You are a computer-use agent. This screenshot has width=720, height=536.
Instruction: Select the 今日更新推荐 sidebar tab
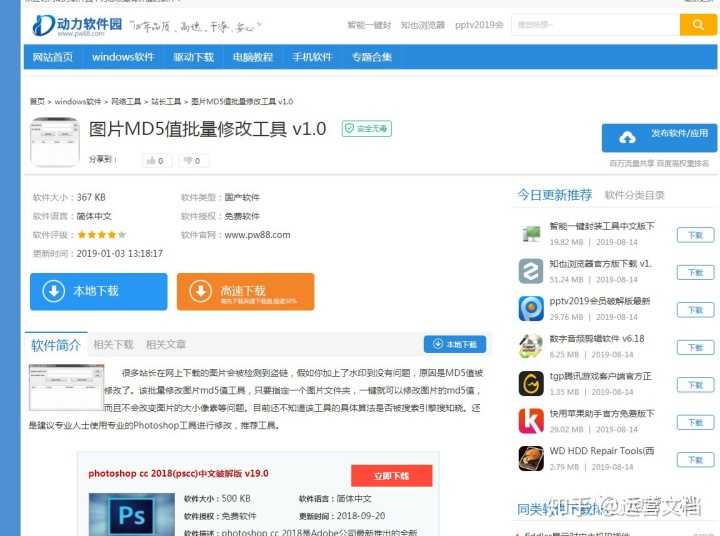pyautogui.click(x=555, y=195)
